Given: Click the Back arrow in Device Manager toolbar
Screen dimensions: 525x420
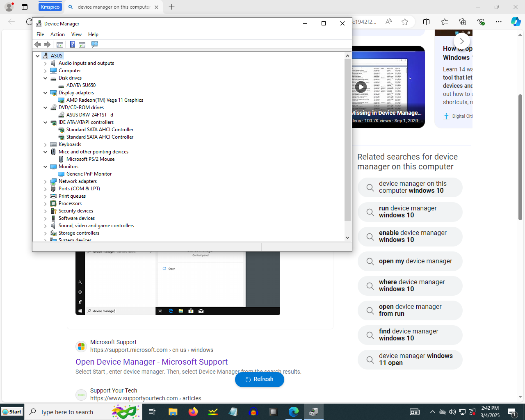Looking at the screenshot, I should (x=38, y=44).
